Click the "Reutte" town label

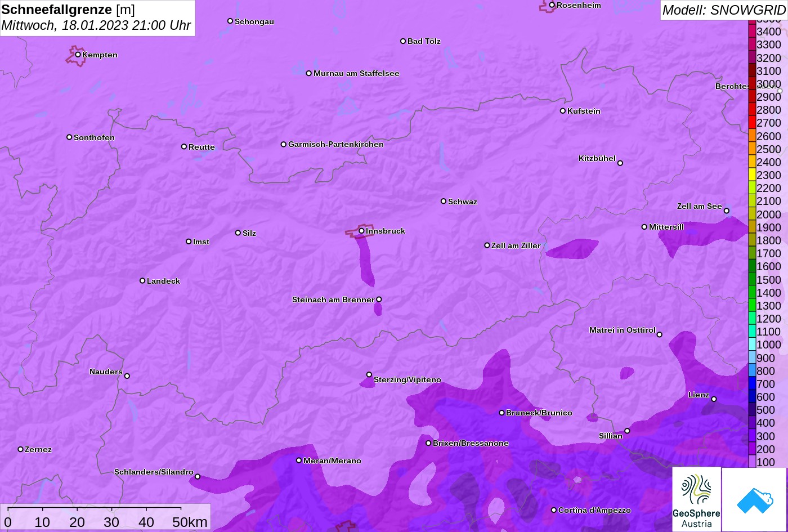click(x=202, y=147)
